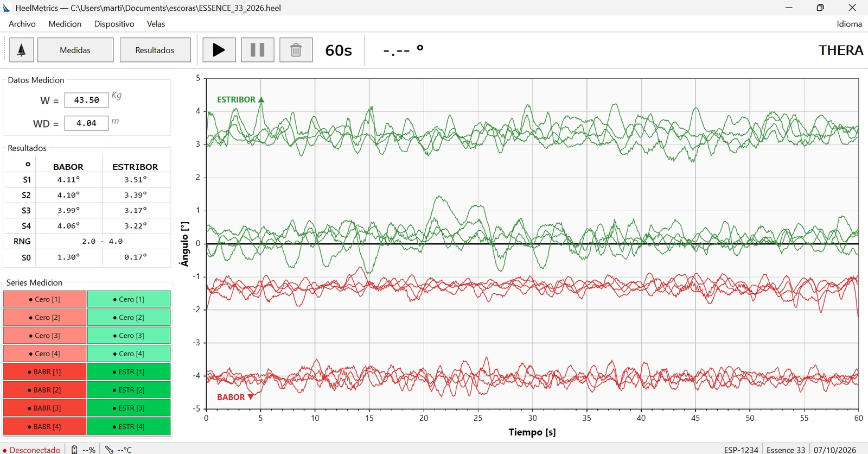Select the ESTR [2] series
The image size is (868, 454).
(x=129, y=390)
